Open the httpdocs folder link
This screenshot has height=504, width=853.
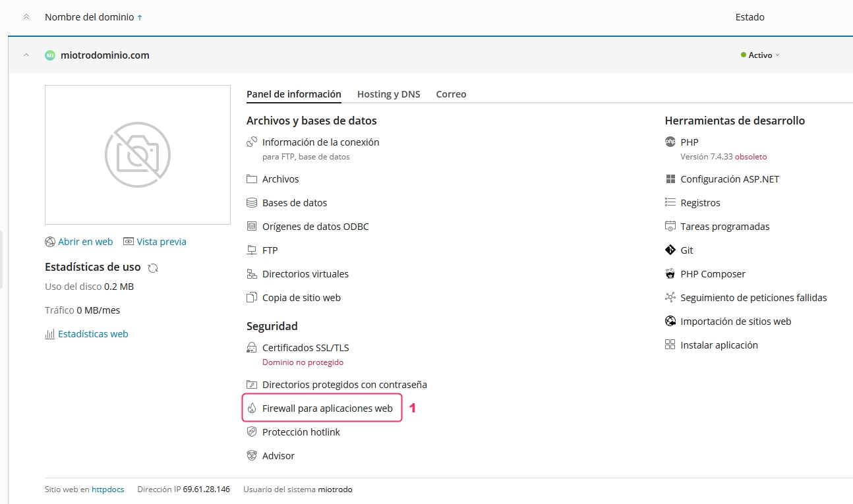108,490
